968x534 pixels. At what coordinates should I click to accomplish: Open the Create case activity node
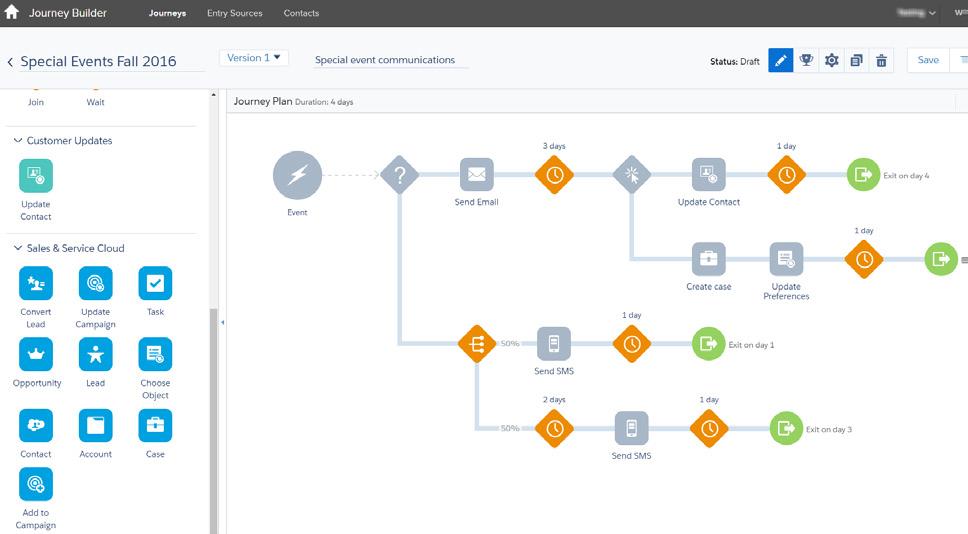pos(709,259)
